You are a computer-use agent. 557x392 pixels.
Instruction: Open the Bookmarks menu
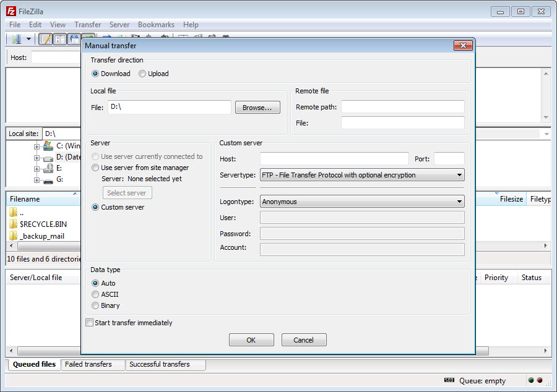click(x=157, y=25)
